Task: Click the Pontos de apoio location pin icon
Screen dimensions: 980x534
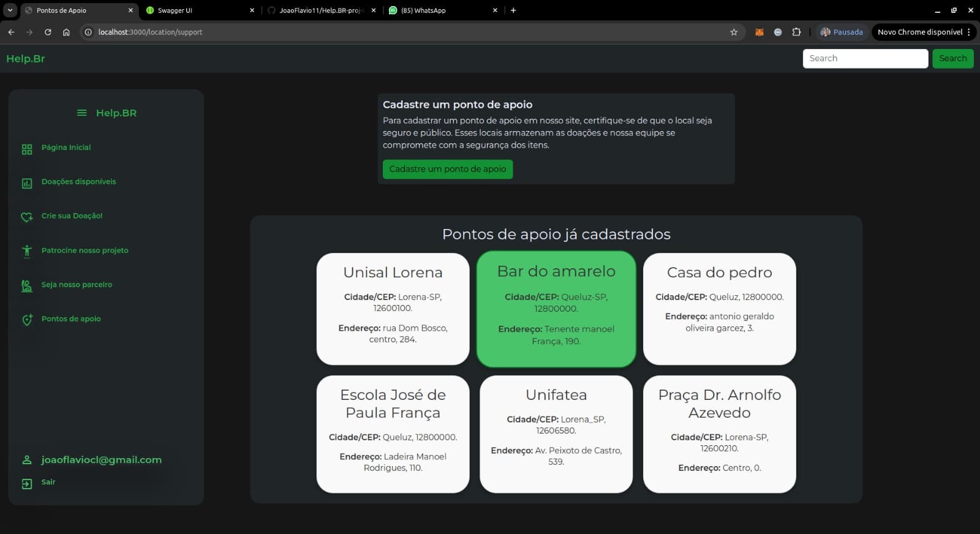Action: [27, 320]
